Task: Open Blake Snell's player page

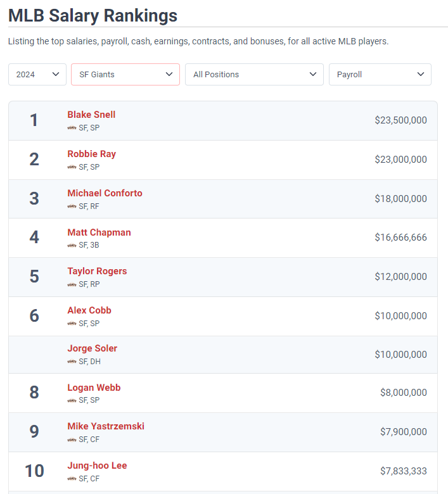Action: tap(91, 115)
